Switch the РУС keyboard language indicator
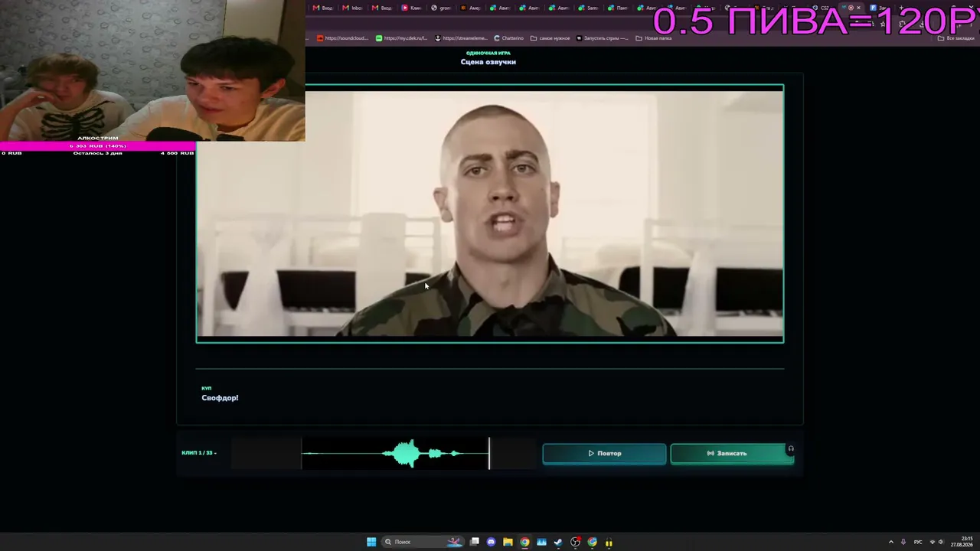Image resolution: width=980 pixels, height=551 pixels. tap(918, 542)
